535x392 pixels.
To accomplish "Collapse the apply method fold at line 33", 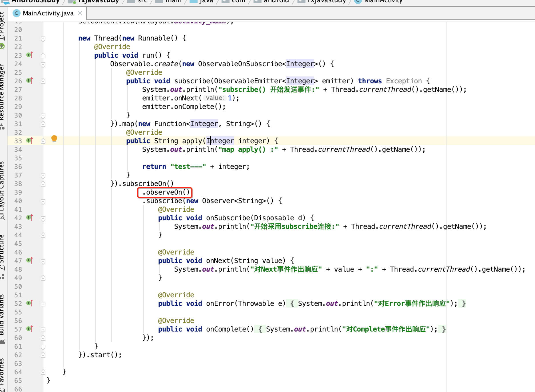I will click(x=43, y=141).
